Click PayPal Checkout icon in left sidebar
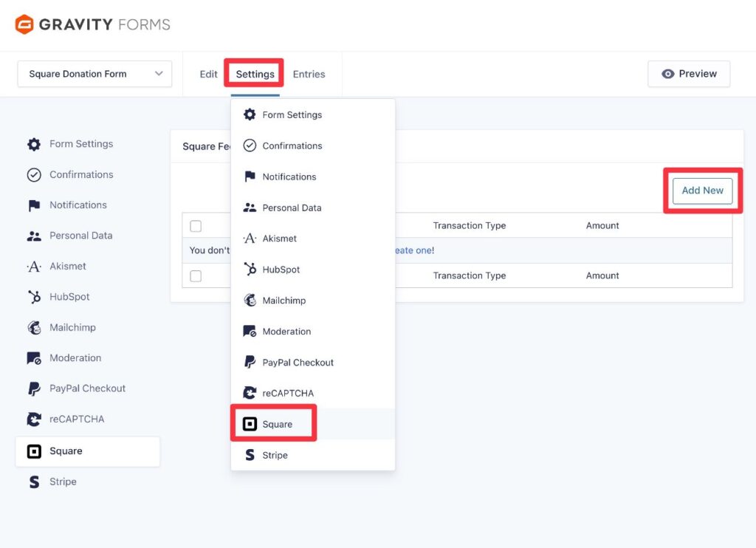 pyautogui.click(x=34, y=388)
